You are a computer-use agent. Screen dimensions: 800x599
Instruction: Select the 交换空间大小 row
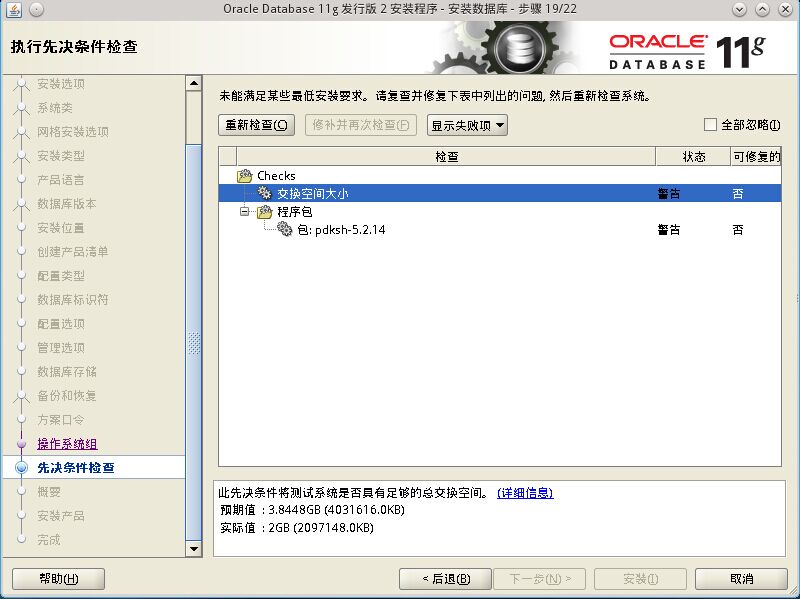click(x=499, y=193)
